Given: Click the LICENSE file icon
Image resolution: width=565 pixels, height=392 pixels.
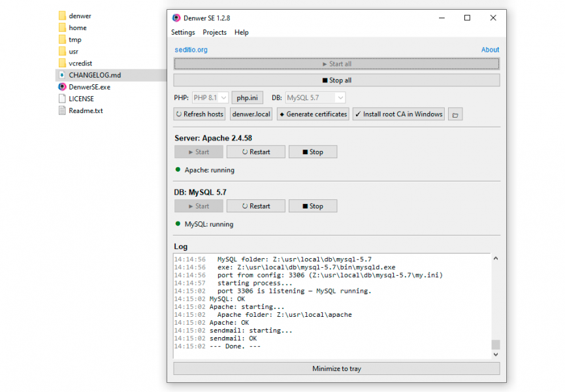Looking at the screenshot, I should [62, 99].
